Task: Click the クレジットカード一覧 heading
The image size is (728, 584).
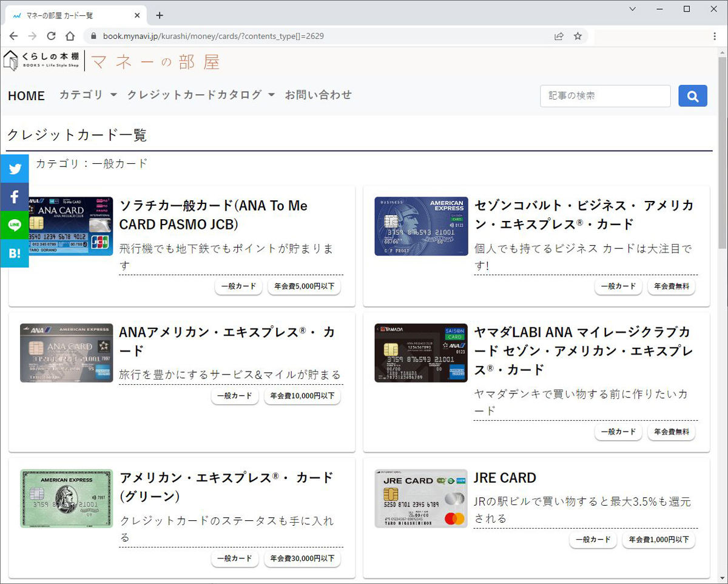Action: click(77, 135)
